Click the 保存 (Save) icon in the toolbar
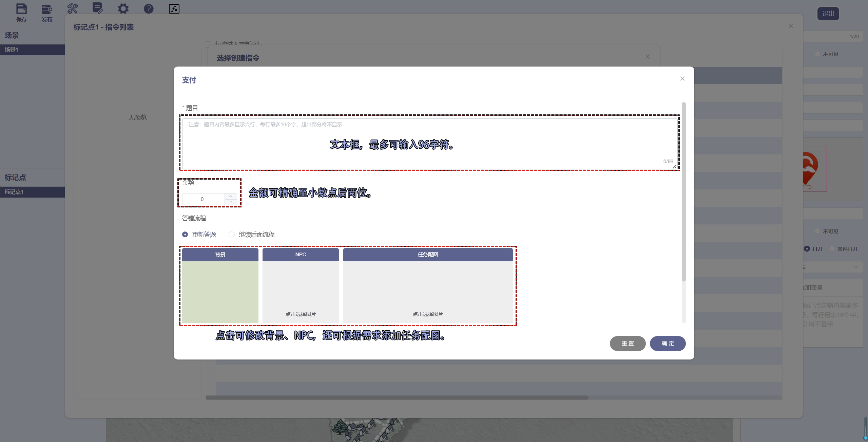Image resolution: width=868 pixels, height=442 pixels. (x=22, y=9)
